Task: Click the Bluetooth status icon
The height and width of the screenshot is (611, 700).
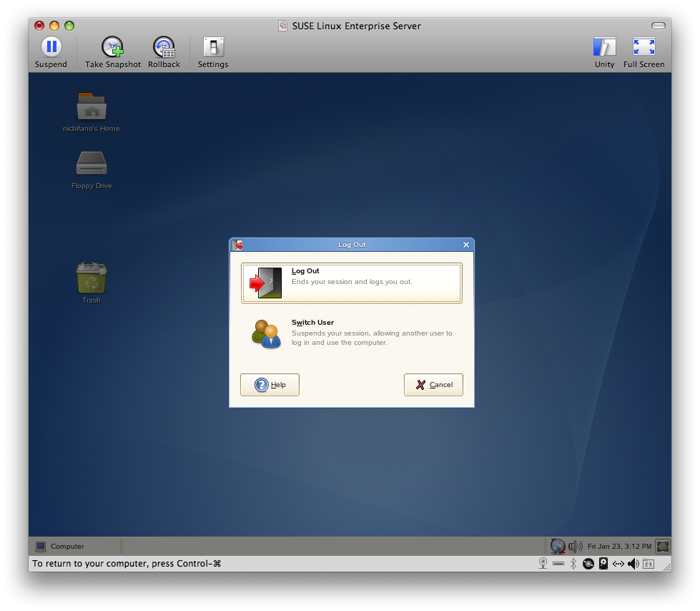Action: [x=573, y=564]
